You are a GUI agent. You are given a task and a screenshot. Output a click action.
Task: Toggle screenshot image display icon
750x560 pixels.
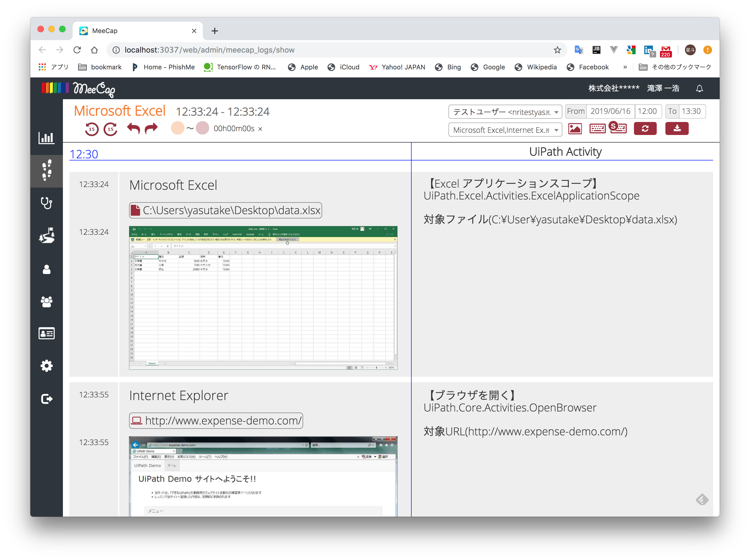point(575,129)
